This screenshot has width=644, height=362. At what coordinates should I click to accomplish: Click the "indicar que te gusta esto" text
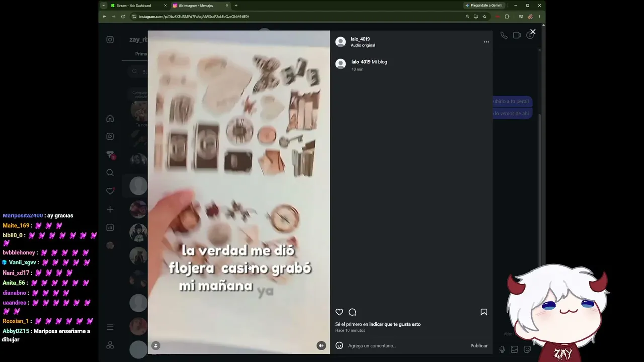tap(395, 324)
